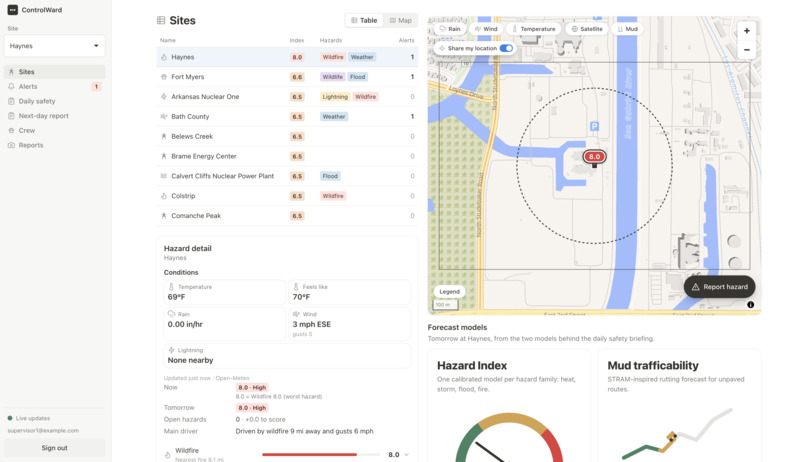Click the Alerts badge showing 1
Image resolution: width=806 pixels, height=462 pixels.
click(96, 86)
